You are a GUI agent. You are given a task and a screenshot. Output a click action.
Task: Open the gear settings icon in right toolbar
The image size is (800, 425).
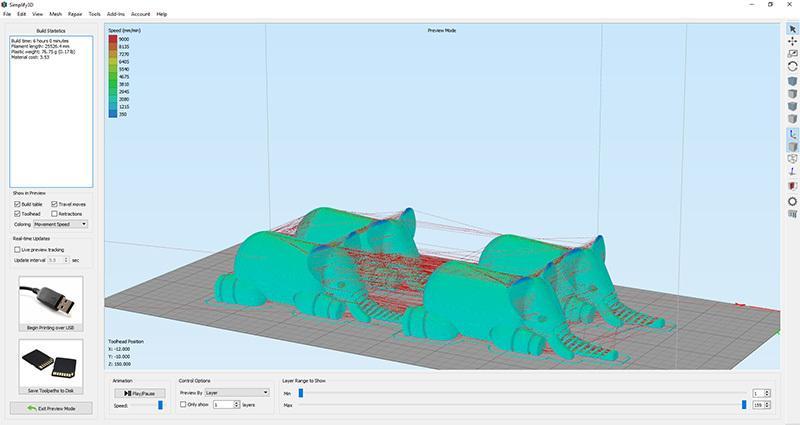[793, 200]
